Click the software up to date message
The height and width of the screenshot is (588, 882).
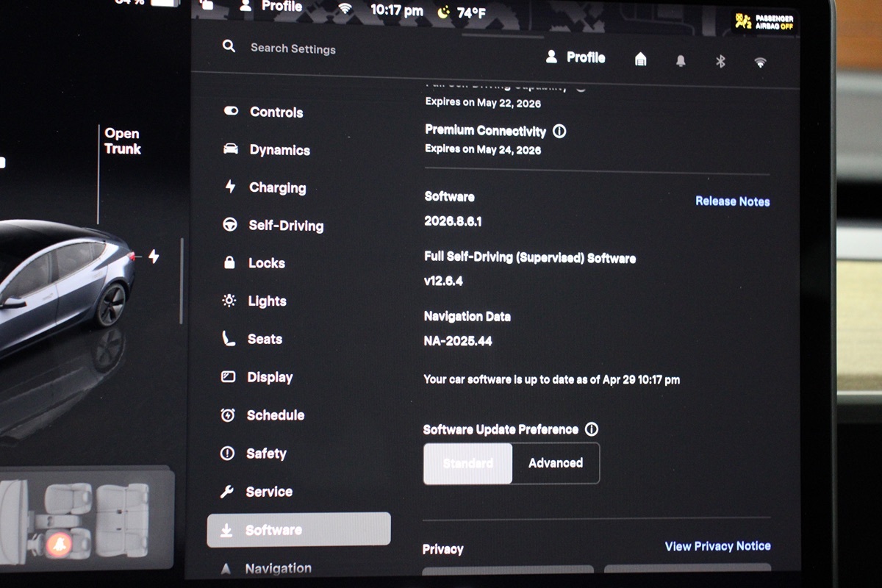point(551,380)
